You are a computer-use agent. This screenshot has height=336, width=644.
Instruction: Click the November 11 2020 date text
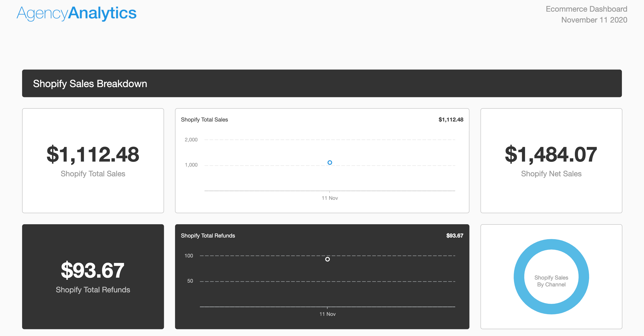tap(594, 20)
